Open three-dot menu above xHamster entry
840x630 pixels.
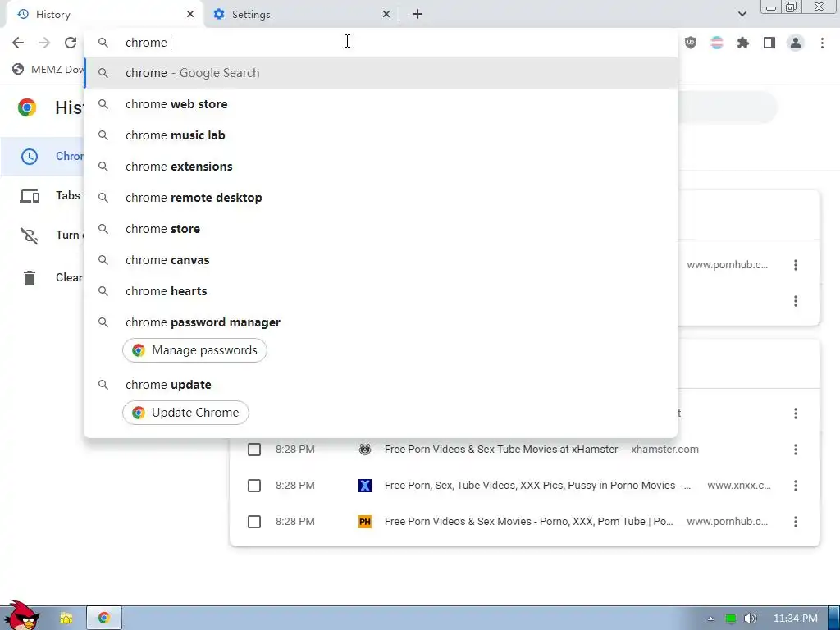[x=796, y=413]
